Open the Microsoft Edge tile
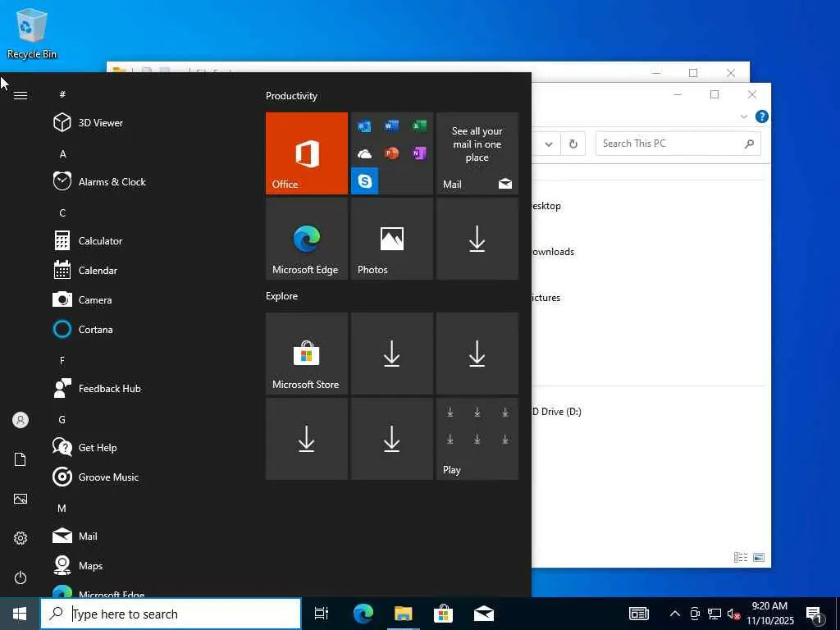This screenshot has height=630, width=840. [x=307, y=239]
